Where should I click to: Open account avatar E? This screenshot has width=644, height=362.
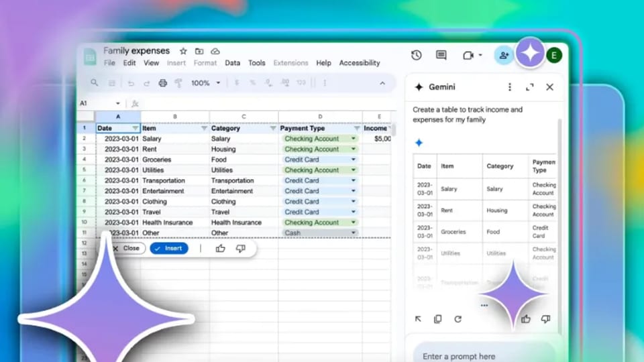(554, 55)
